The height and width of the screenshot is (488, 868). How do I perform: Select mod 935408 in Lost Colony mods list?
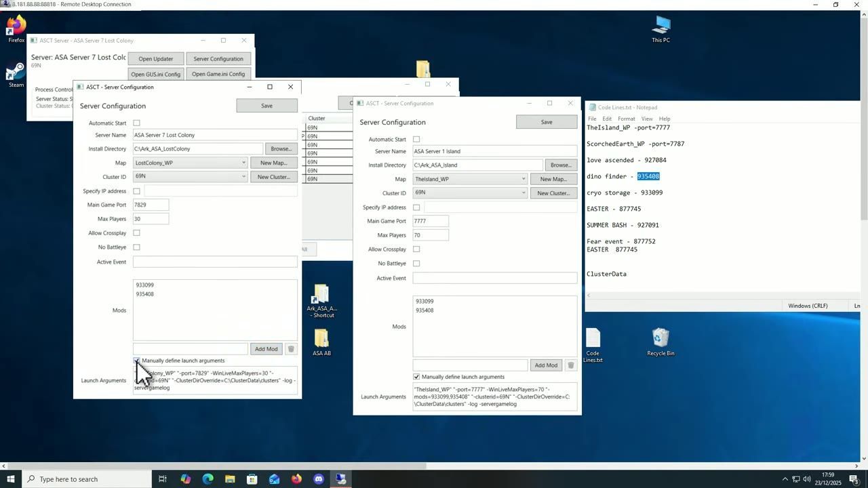[145, 294]
